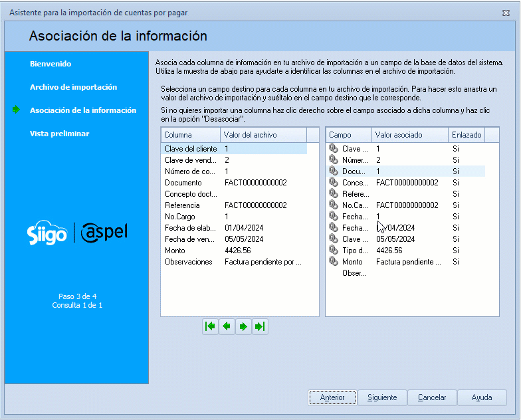Select Vista preliminar step in sidebar
This screenshot has width=521, height=420.
pyautogui.click(x=59, y=134)
